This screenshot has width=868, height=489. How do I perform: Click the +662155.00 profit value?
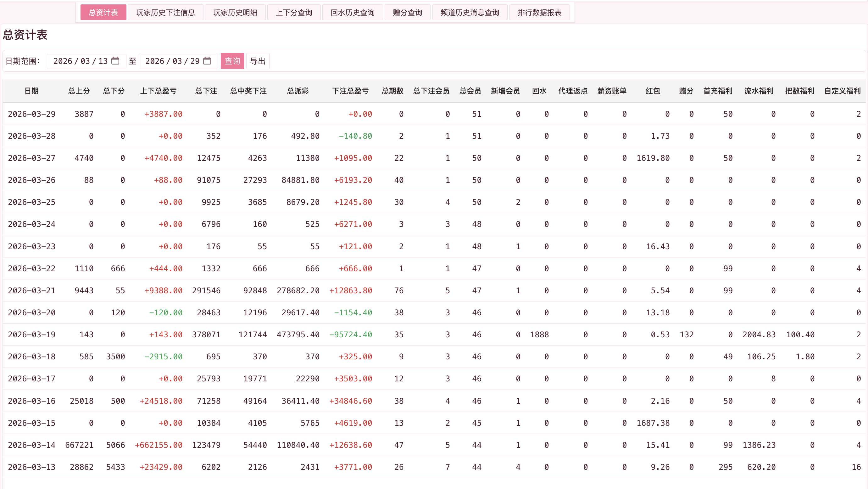159,445
